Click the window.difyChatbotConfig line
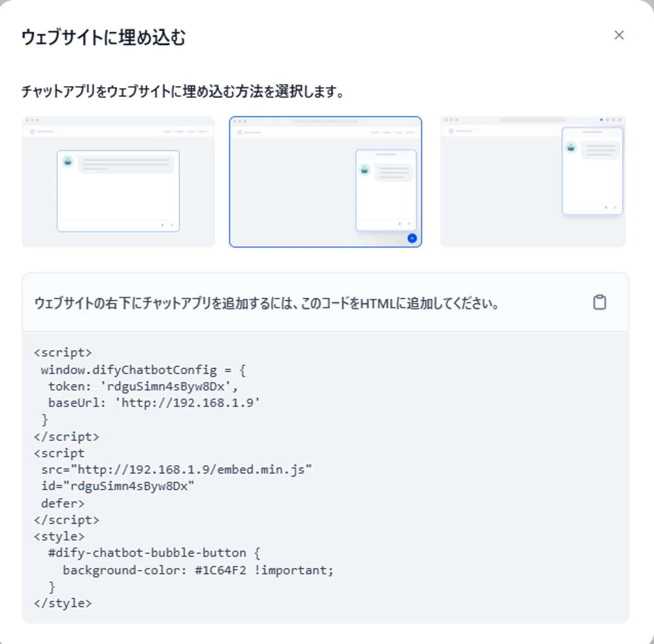Image resolution: width=654 pixels, height=644 pixels. pos(143,370)
